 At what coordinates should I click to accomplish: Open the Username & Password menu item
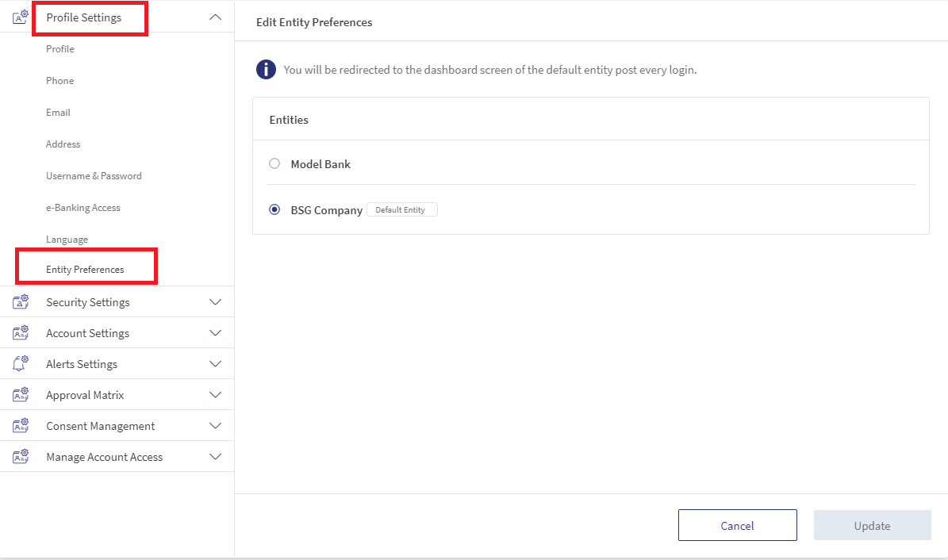point(94,176)
